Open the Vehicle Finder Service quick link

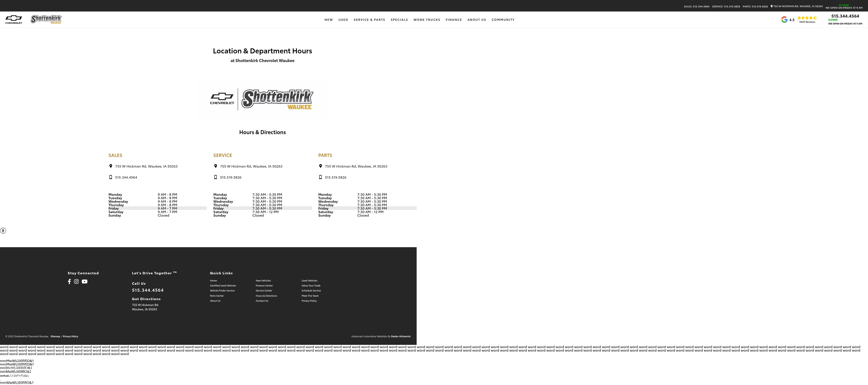(222, 291)
